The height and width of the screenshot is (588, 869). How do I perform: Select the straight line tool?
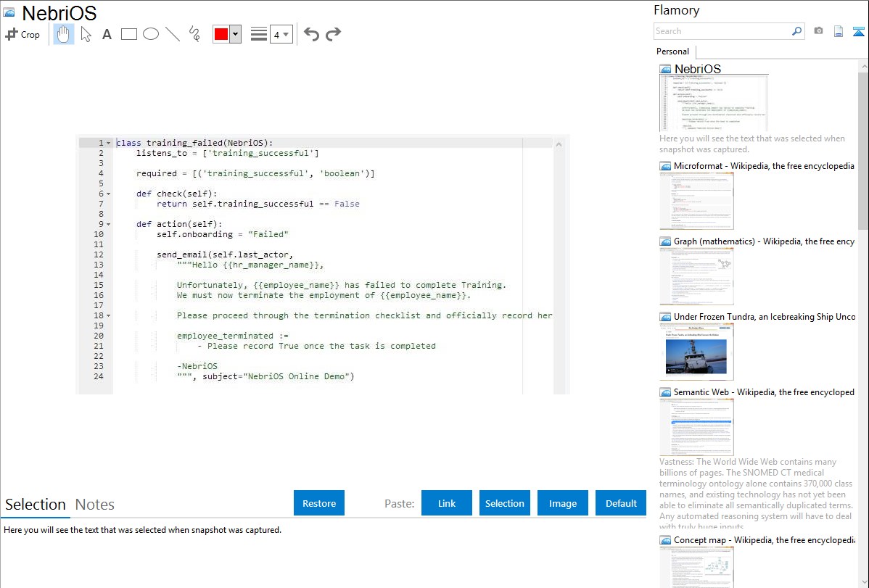(173, 34)
